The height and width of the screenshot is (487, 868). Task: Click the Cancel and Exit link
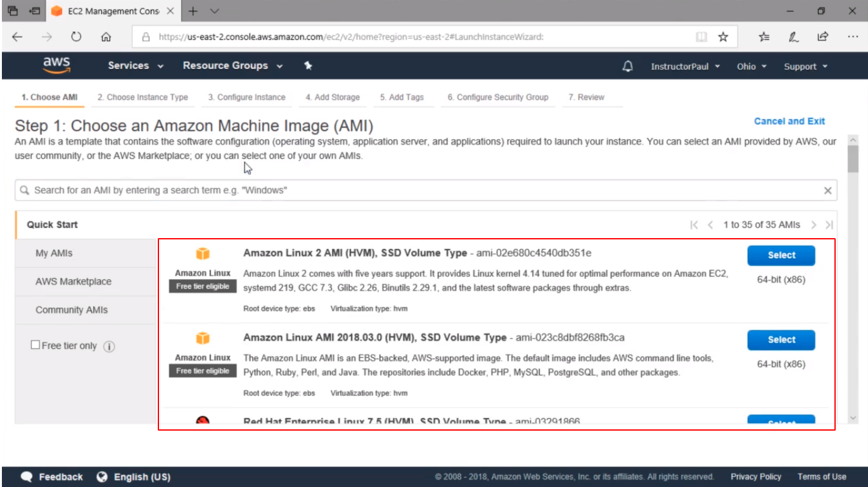coord(789,121)
